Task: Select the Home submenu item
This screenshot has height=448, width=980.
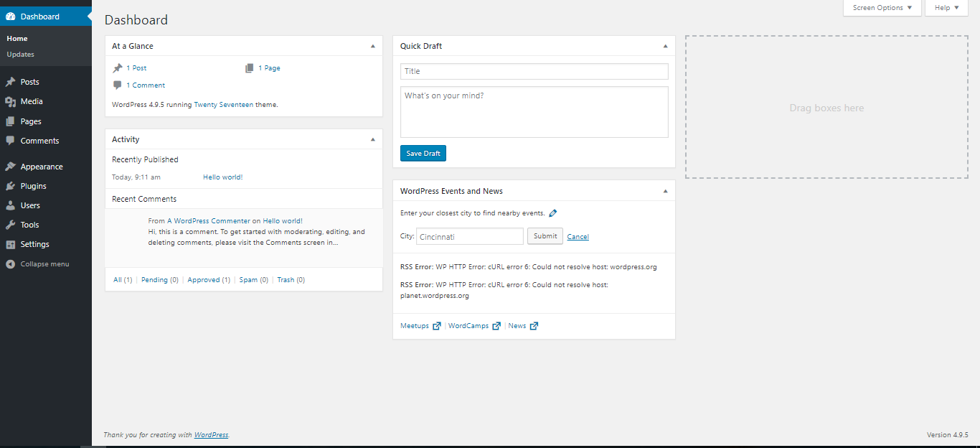Action: coord(17,39)
